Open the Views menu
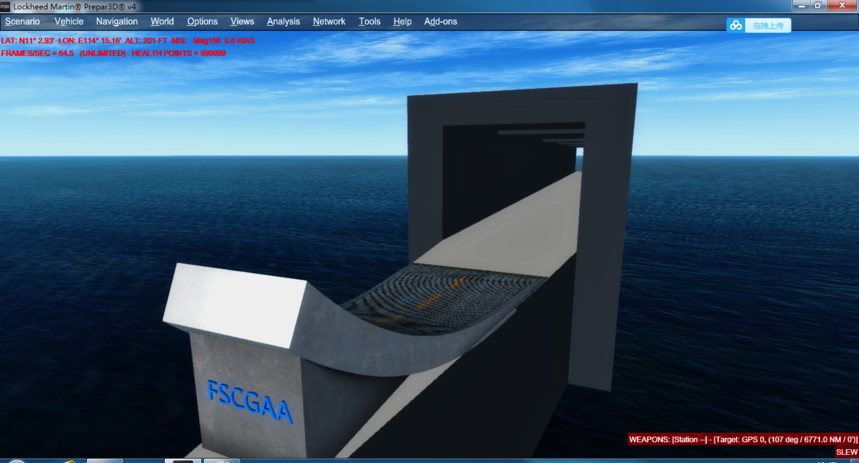Image resolution: width=859 pixels, height=463 pixels. click(242, 21)
